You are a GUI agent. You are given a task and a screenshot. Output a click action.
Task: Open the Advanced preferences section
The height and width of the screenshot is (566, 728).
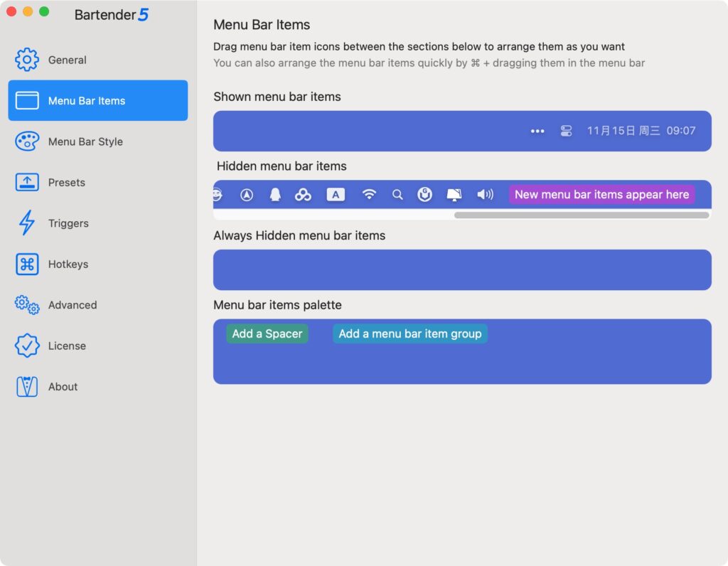pyautogui.click(x=74, y=305)
